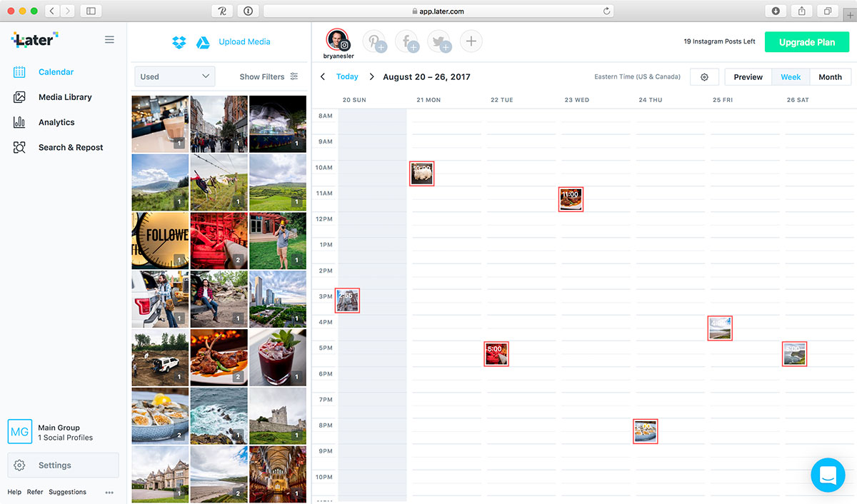857x504 pixels.
Task: Select the FOLLOWE clock thumbnail
Action: tap(160, 241)
